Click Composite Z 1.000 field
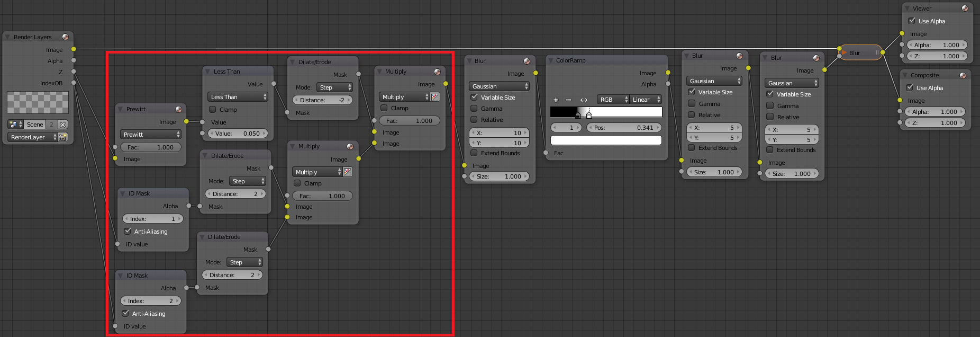The width and height of the screenshot is (980, 337). [x=935, y=123]
